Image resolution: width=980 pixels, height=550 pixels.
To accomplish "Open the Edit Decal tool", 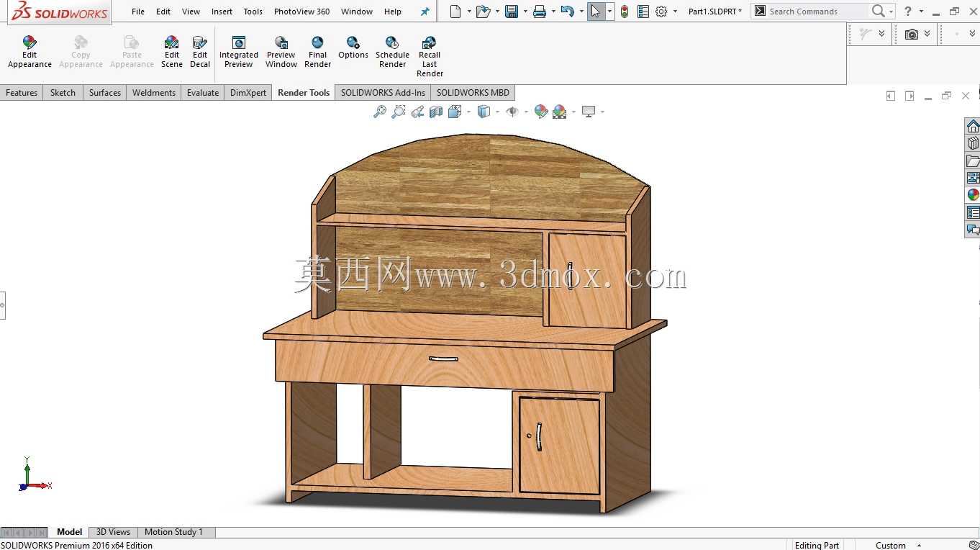I will [200, 52].
